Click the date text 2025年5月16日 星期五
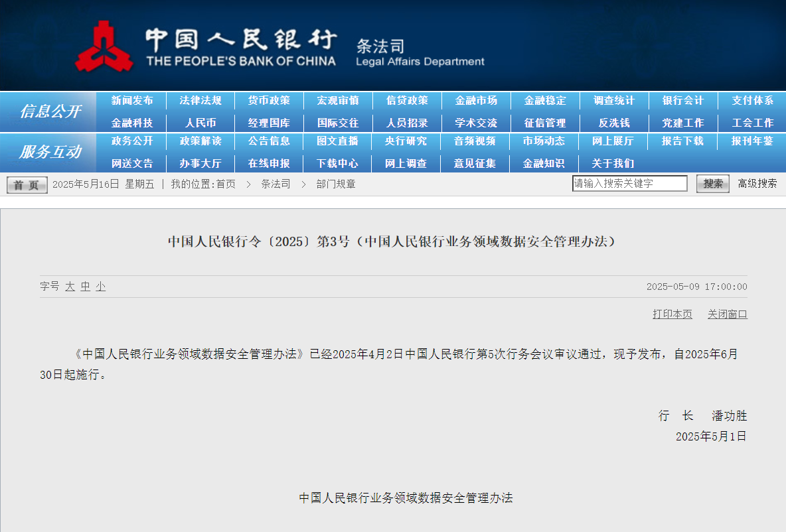This screenshot has width=786, height=532. point(104,184)
